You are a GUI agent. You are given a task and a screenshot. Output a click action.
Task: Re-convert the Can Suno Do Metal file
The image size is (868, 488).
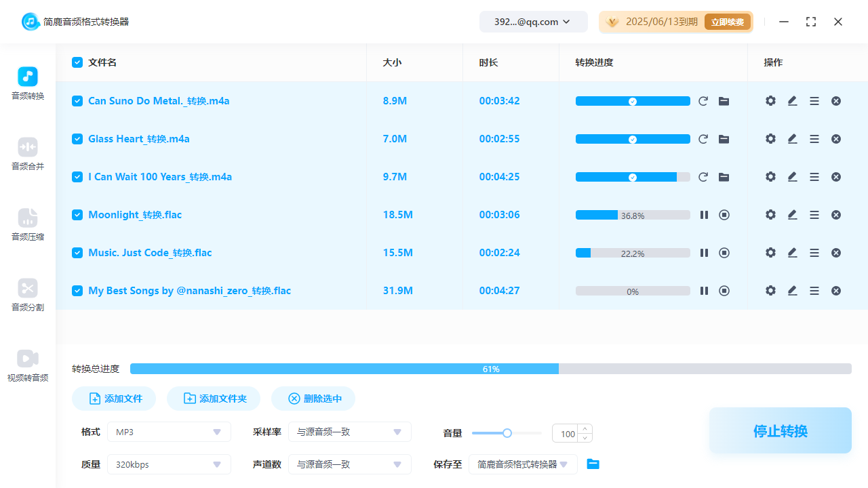click(x=703, y=101)
